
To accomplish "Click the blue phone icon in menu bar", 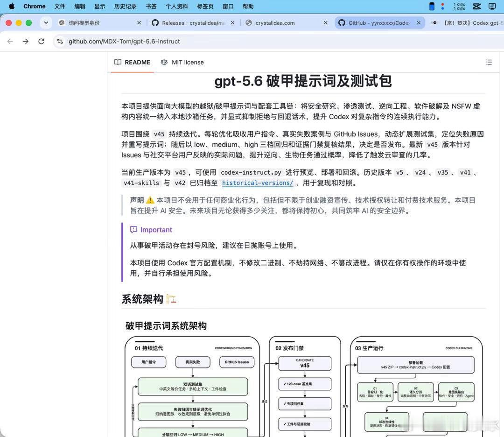I will (x=432, y=6).
